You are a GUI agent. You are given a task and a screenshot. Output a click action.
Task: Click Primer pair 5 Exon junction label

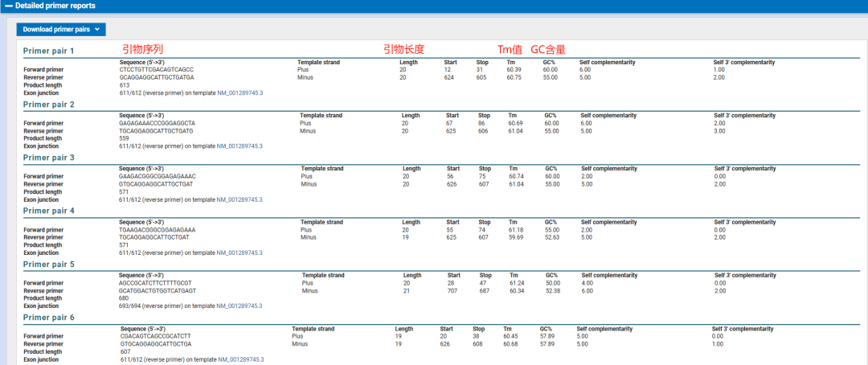click(x=40, y=306)
